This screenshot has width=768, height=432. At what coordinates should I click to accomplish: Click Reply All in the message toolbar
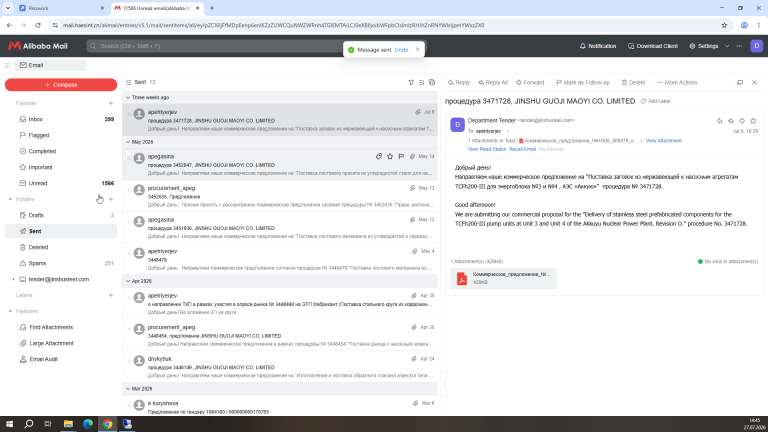[493, 82]
